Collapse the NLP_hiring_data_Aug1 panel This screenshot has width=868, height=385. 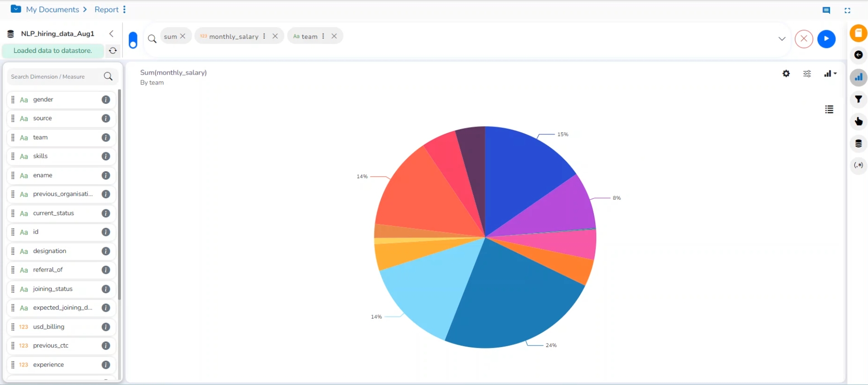111,34
